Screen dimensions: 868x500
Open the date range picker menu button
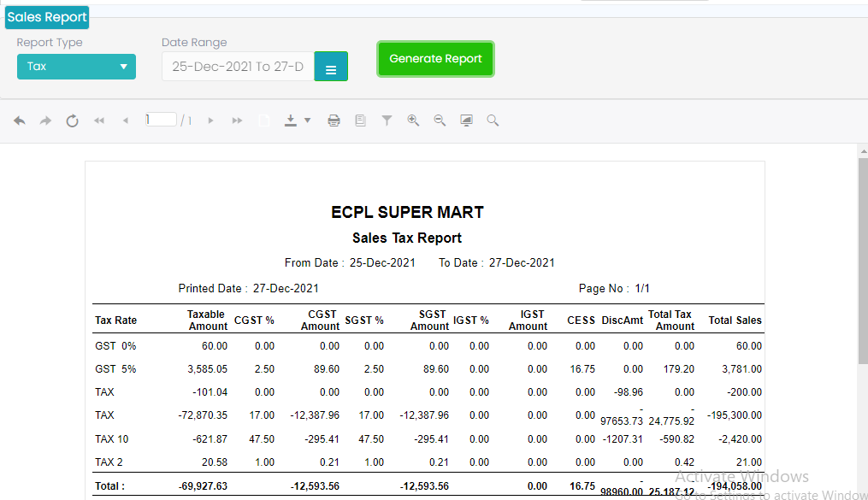[x=331, y=68]
